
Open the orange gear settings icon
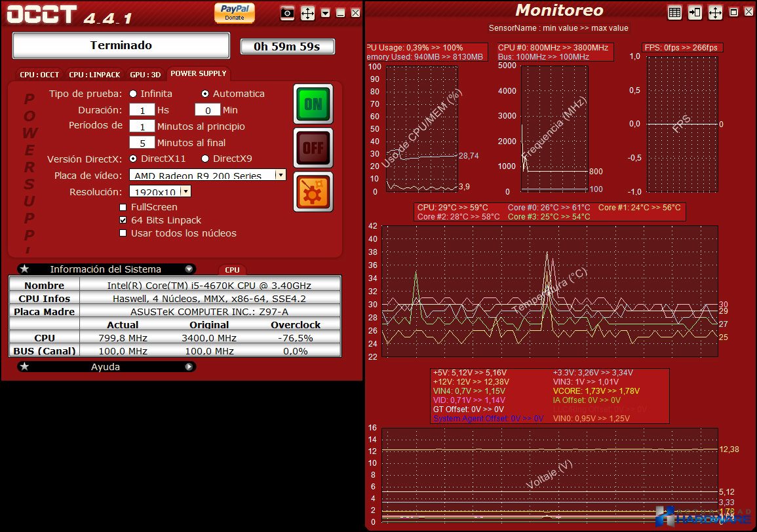point(313,192)
